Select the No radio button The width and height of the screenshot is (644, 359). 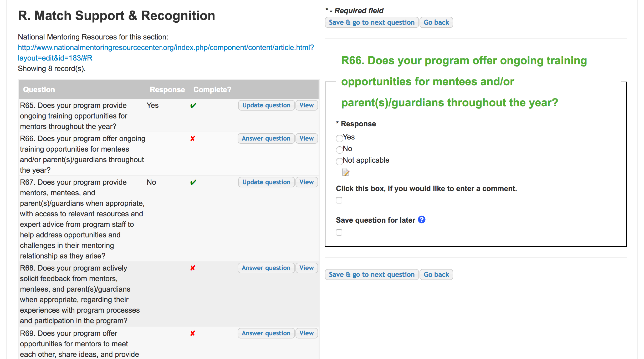click(339, 149)
